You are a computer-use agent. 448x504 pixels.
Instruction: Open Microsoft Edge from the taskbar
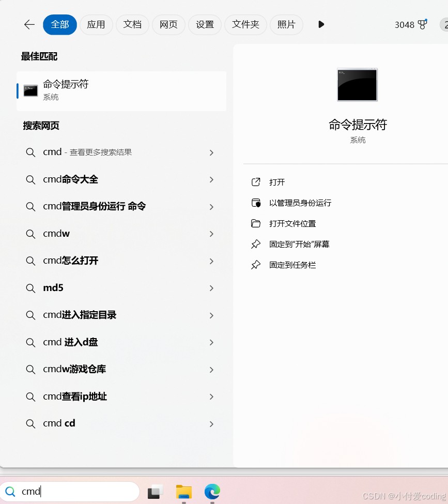coord(212,492)
